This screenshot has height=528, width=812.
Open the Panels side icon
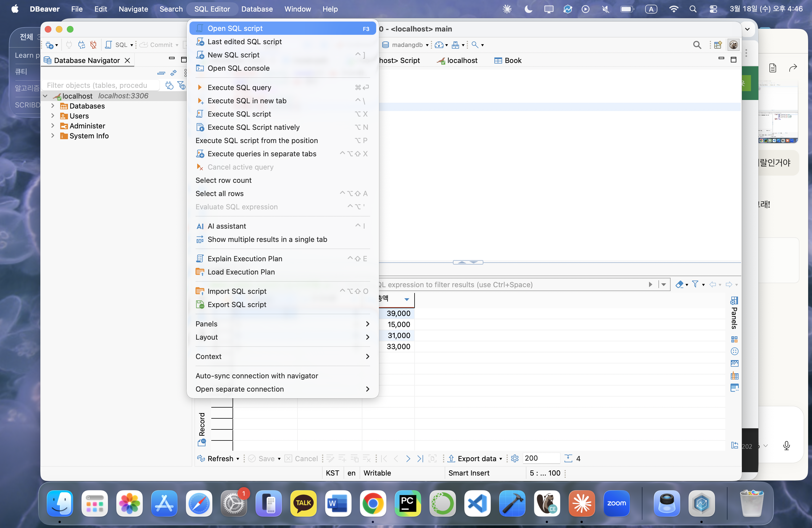[x=734, y=300]
